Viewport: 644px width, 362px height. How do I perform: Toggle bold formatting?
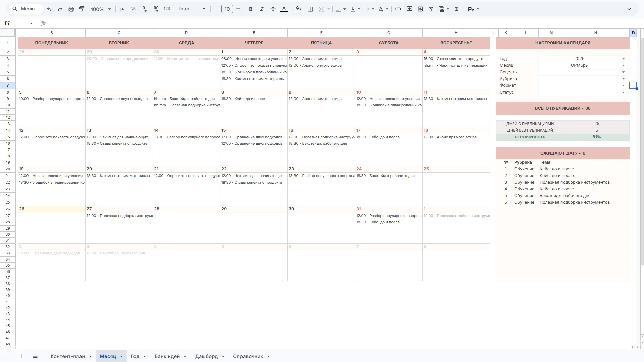point(251,9)
